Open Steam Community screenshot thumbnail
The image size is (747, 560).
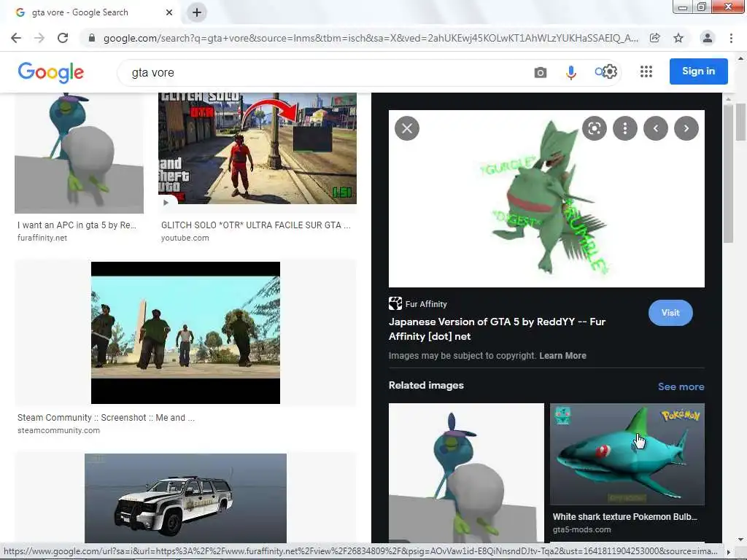pos(185,332)
